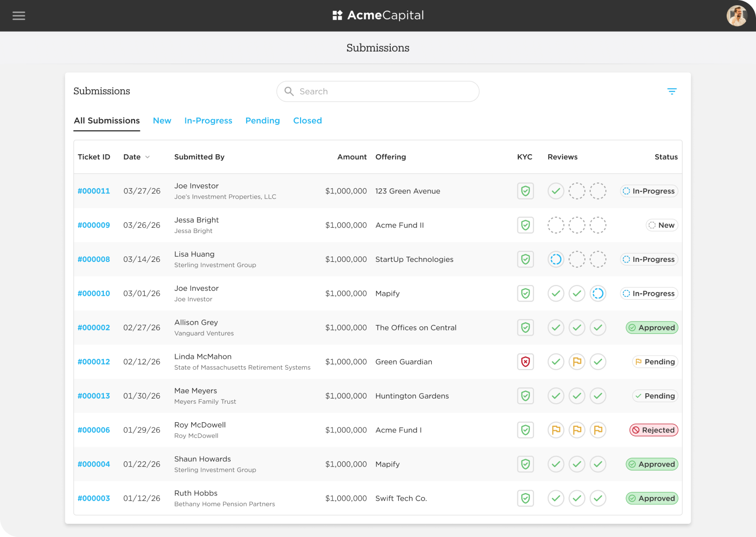Screen dimensions: 756x537
Task: Switch to the Pending tab
Action: 263,121
